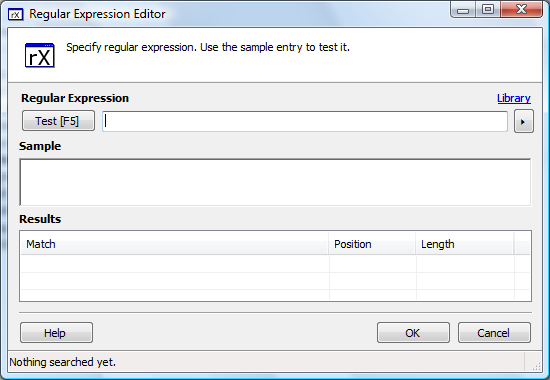Minimize the Regular Expression Editor window
The width and height of the screenshot is (550, 380).
click(463, 10)
